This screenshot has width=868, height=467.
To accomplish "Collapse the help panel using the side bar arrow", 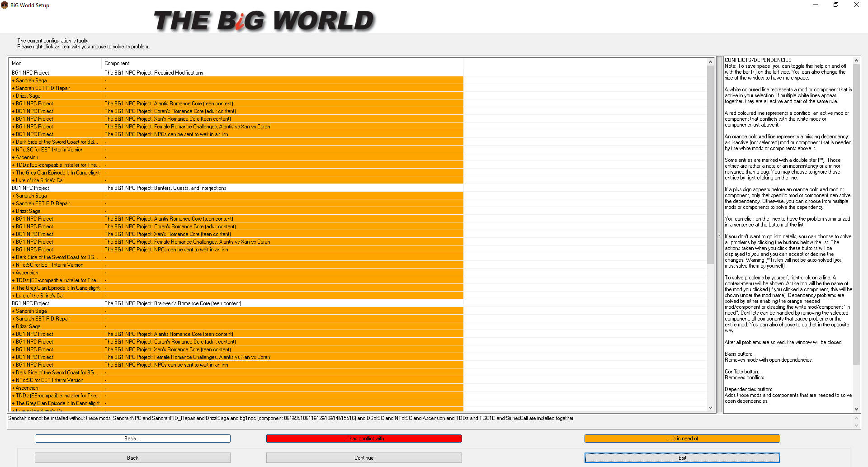I will (x=719, y=235).
